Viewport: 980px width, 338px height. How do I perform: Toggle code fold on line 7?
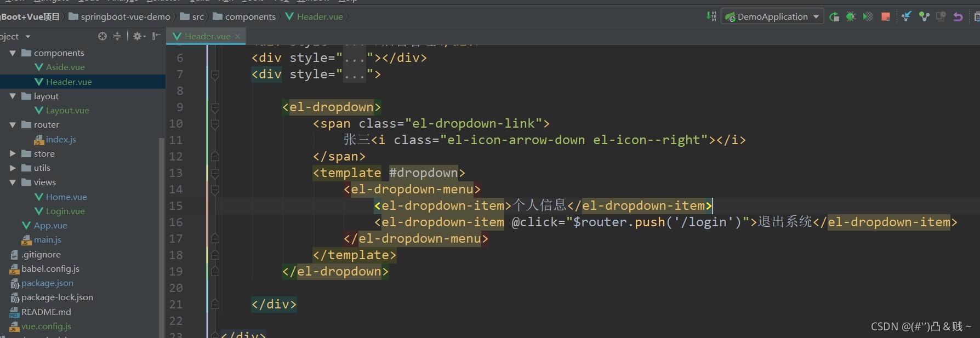(215, 75)
